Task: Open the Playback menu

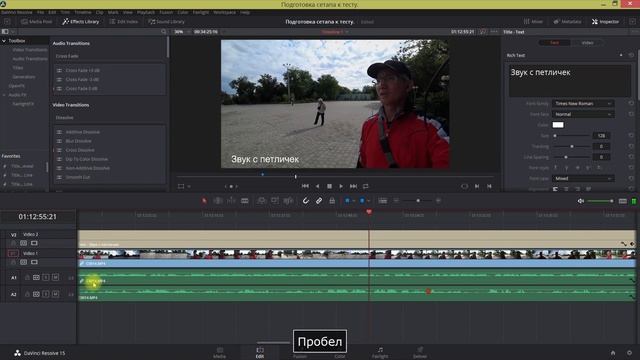Action: point(146,12)
